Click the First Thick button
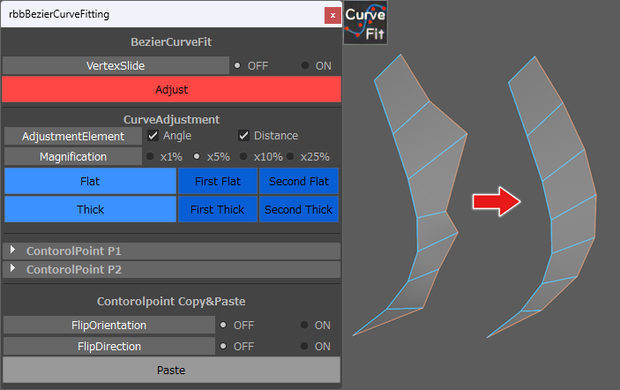Viewport: 620px width, 390px height. (217, 209)
